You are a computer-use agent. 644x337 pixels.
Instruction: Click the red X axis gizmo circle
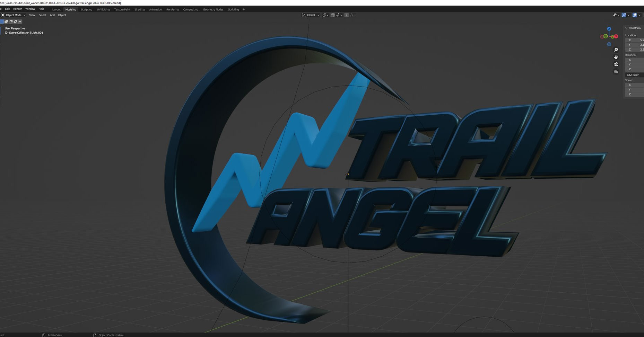point(616,36)
